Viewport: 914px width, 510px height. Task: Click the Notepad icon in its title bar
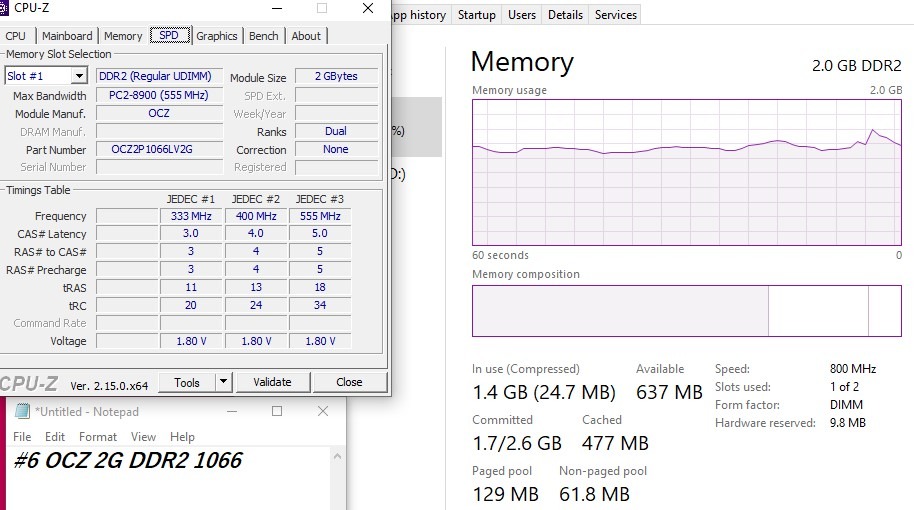pyautogui.click(x=23, y=411)
